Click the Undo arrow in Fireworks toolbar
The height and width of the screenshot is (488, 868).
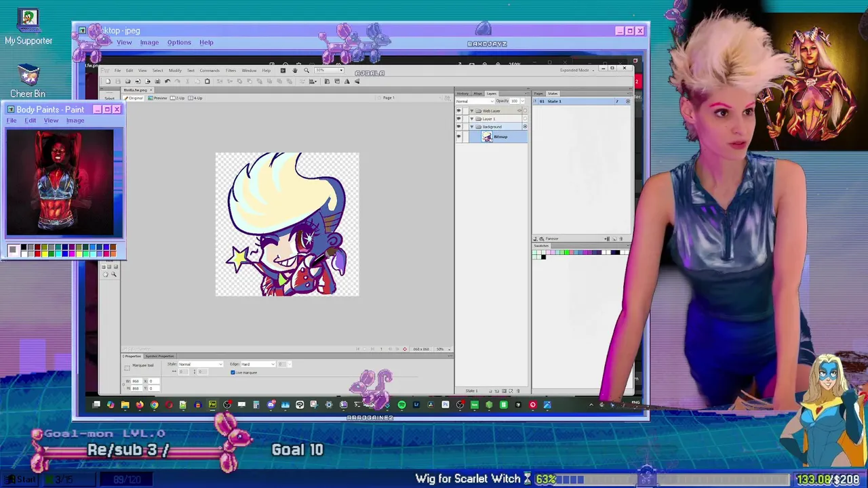(x=167, y=81)
